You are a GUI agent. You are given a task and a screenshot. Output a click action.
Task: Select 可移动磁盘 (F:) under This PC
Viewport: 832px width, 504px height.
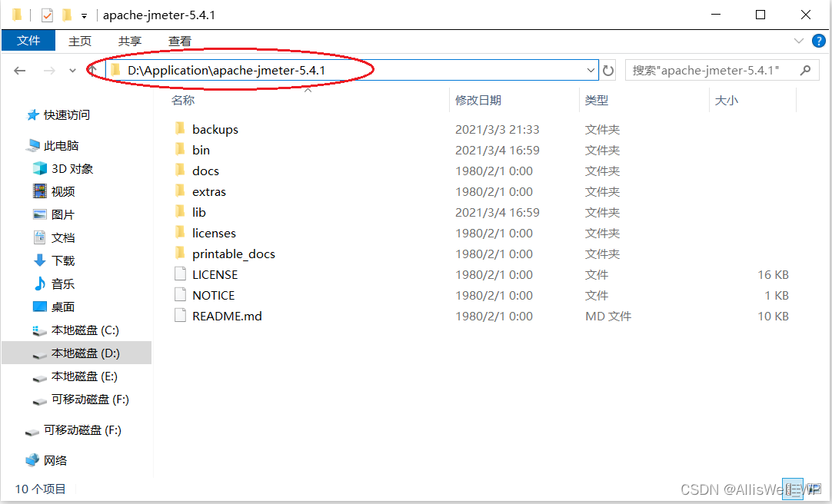(x=82, y=400)
